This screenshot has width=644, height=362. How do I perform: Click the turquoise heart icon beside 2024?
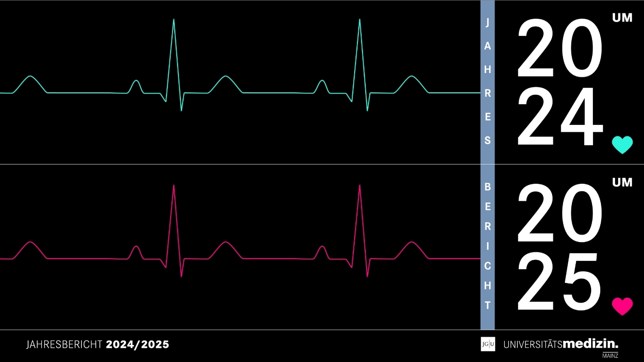coord(622,145)
